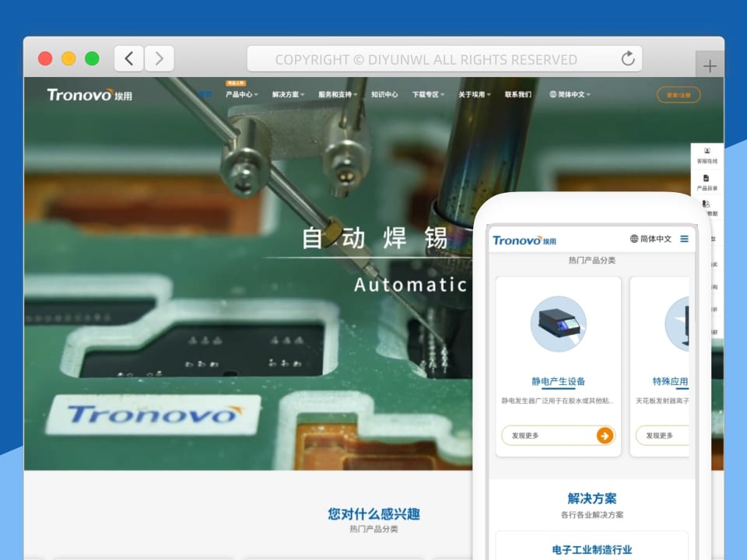Click the orange arrow icon under 静电产生设备
The width and height of the screenshot is (747, 560).
pyautogui.click(x=605, y=436)
